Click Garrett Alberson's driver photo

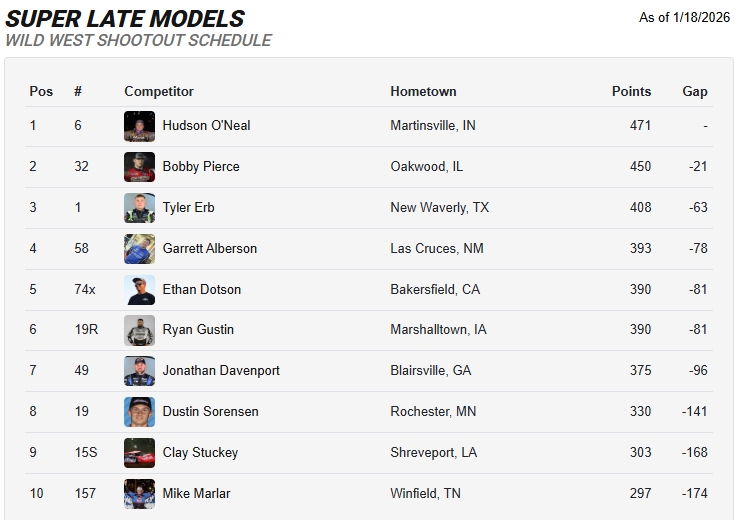tap(139, 249)
